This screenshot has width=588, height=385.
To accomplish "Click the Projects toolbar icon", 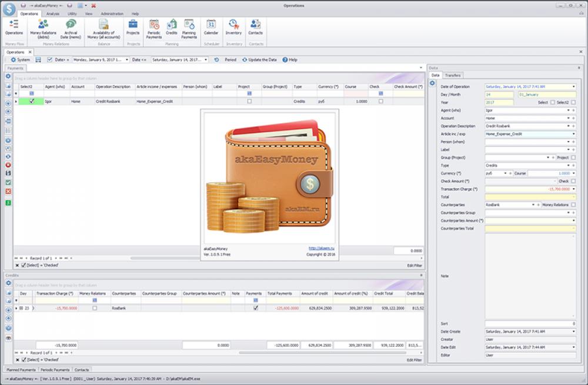I will [132, 26].
